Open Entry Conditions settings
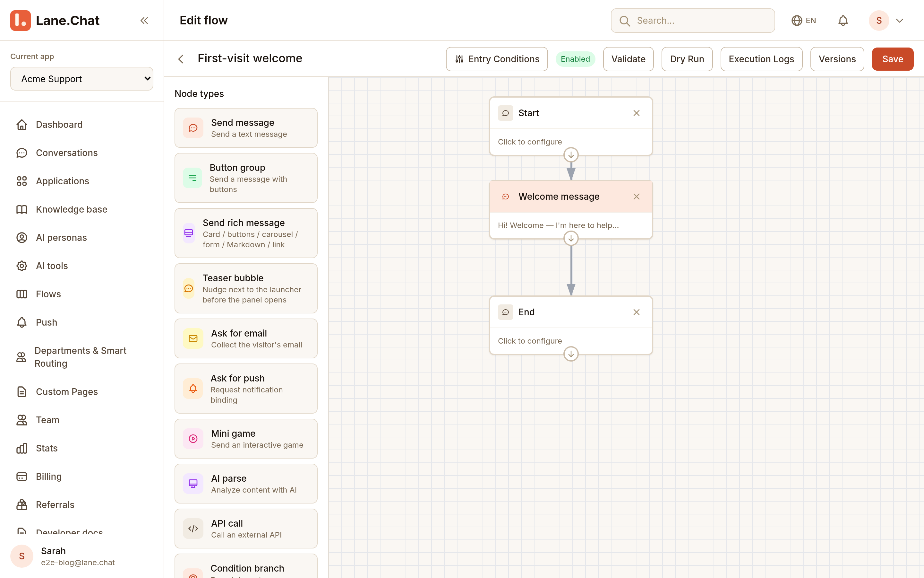The image size is (924, 578). (497, 59)
